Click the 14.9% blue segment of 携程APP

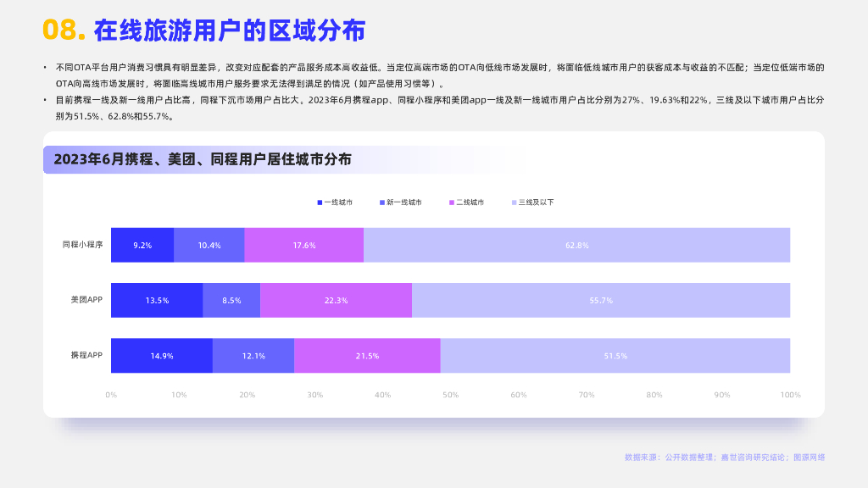click(x=160, y=355)
